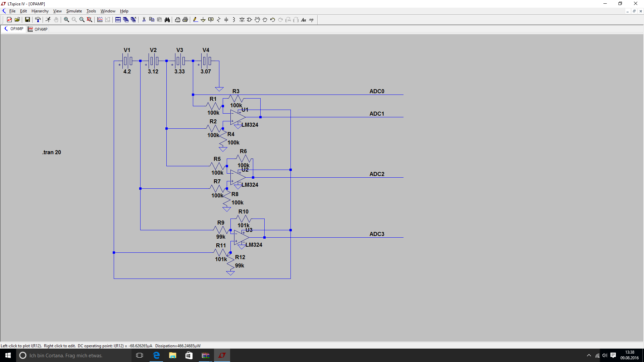
Task: Click the ADC2 net label
Action: click(x=377, y=174)
